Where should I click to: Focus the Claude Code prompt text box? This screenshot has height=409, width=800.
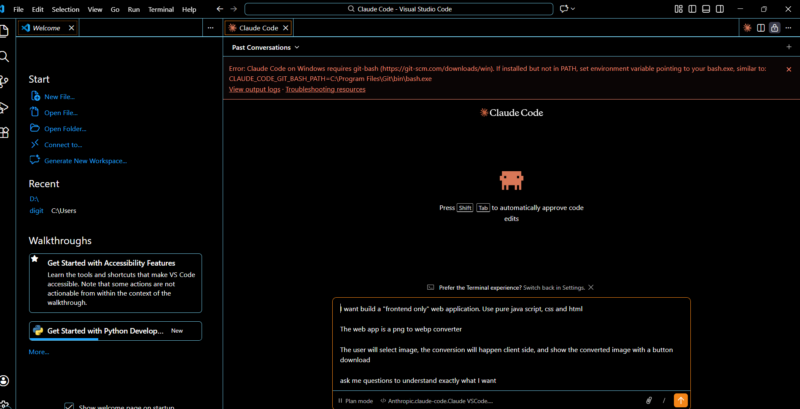click(x=511, y=344)
